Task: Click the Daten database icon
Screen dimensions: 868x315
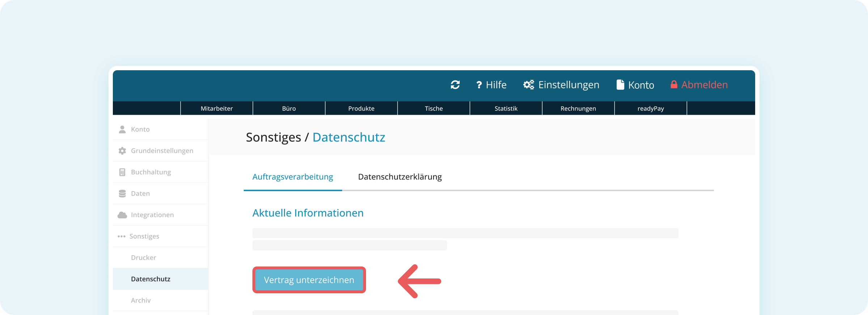Action: 122,193
